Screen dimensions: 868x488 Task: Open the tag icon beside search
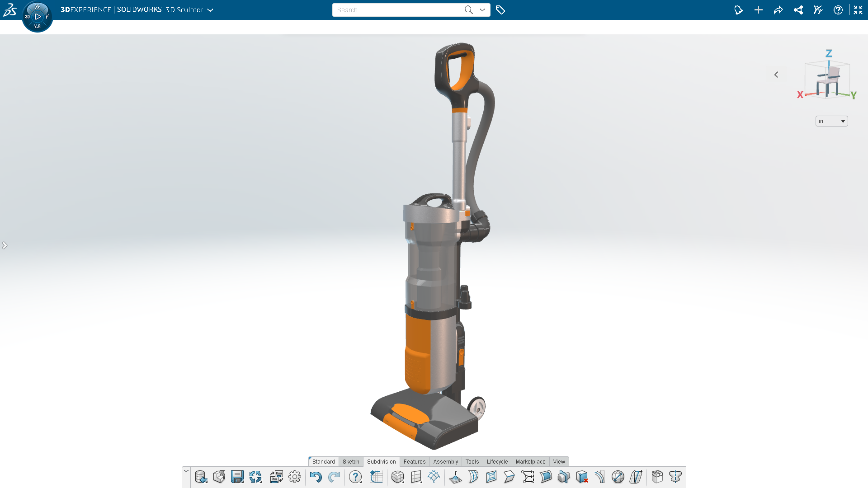pos(500,10)
